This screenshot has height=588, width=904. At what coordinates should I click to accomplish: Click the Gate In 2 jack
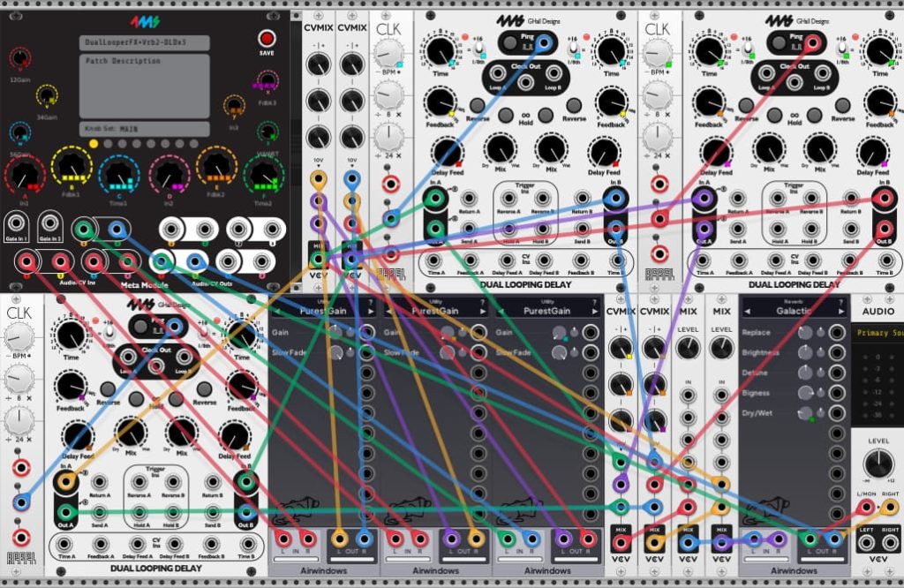[x=50, y=222]
